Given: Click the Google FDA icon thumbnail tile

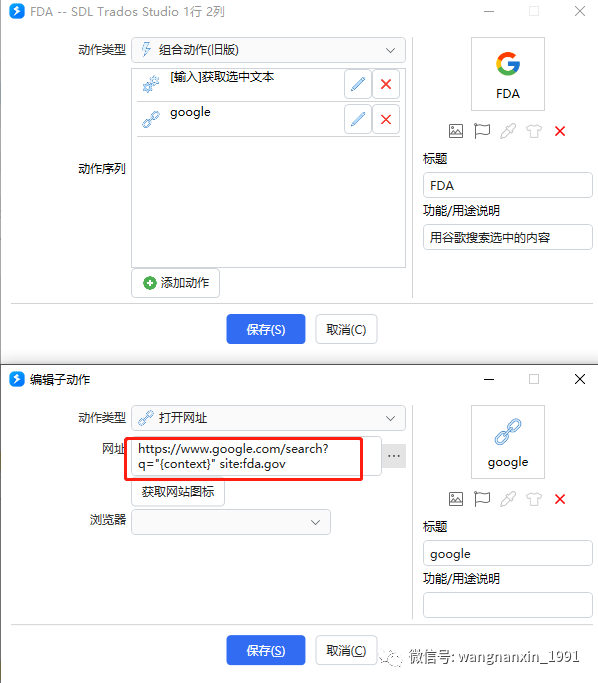Looking at the screenshot, I should pyautogui.click(x=508, y=74).
